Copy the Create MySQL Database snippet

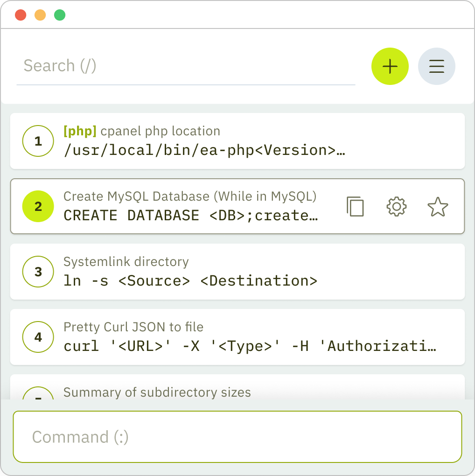point(355,206)
